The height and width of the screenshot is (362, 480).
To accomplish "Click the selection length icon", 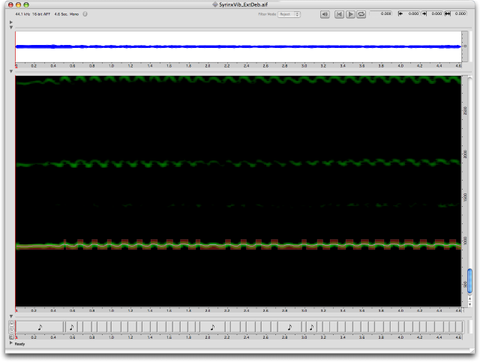I will point(448,14).
